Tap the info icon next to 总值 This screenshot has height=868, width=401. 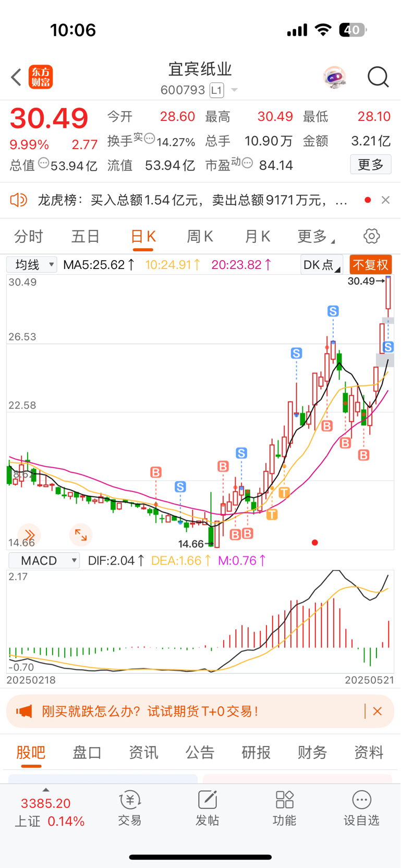click(x=44, y=163)
